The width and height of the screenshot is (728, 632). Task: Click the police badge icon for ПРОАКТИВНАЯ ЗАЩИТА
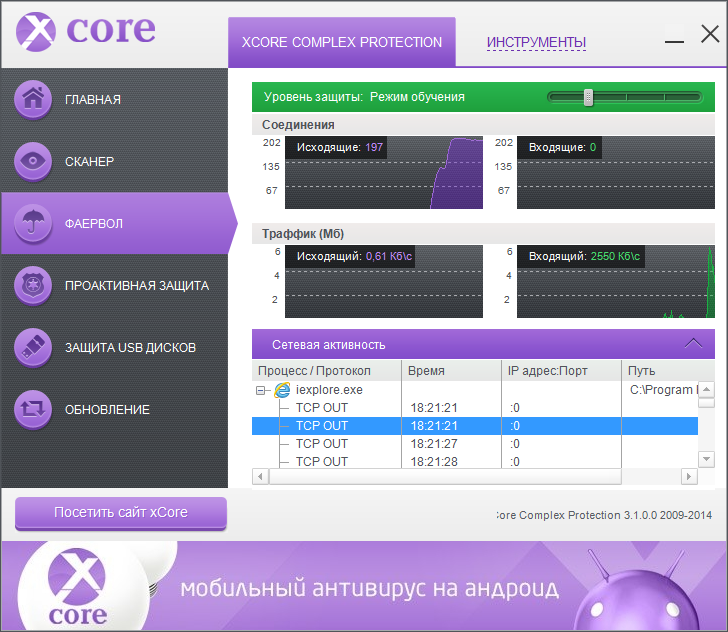pyautogui.click(x=33, y=285)
